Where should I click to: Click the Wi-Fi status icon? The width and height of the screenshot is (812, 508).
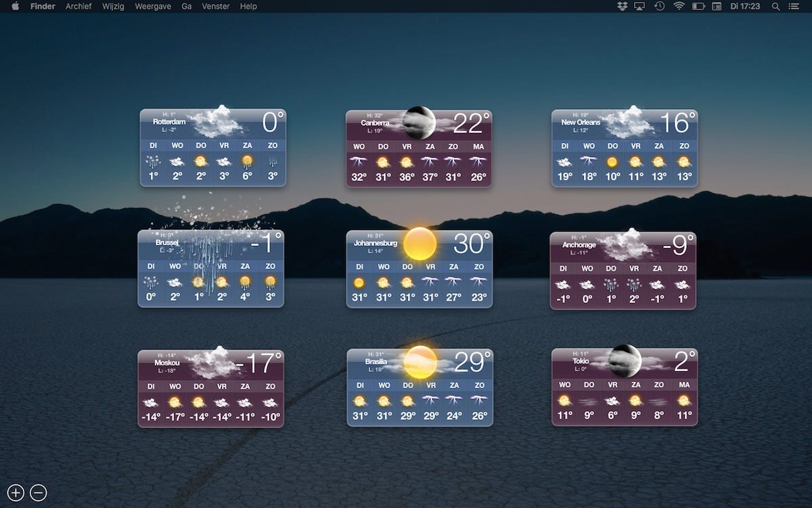point(679,6)
